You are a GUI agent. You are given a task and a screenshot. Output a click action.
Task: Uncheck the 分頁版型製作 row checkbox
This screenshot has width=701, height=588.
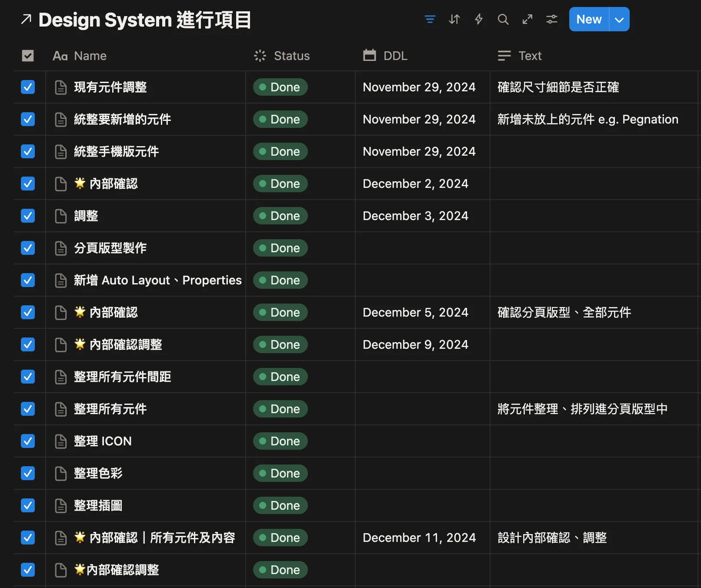(x=28, y=248)
